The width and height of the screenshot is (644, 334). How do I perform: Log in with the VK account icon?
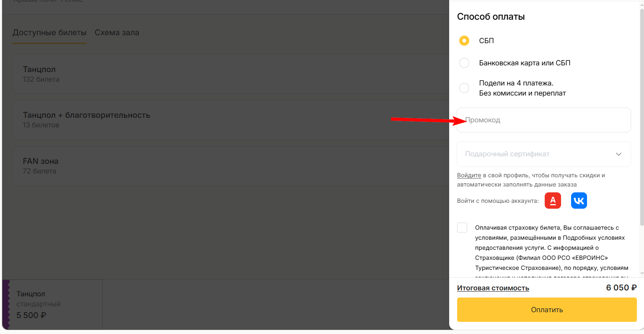coord(579,201)
